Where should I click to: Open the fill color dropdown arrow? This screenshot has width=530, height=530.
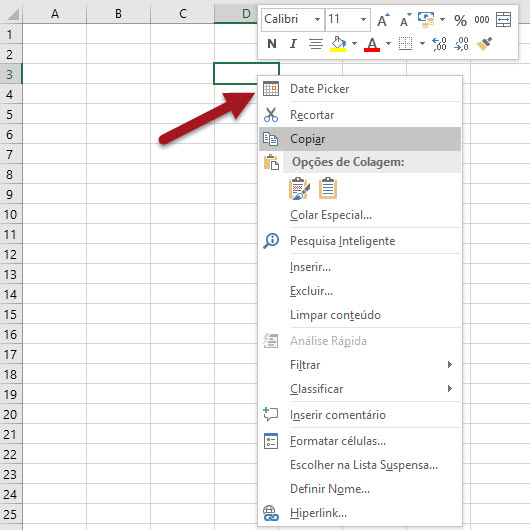354,44
